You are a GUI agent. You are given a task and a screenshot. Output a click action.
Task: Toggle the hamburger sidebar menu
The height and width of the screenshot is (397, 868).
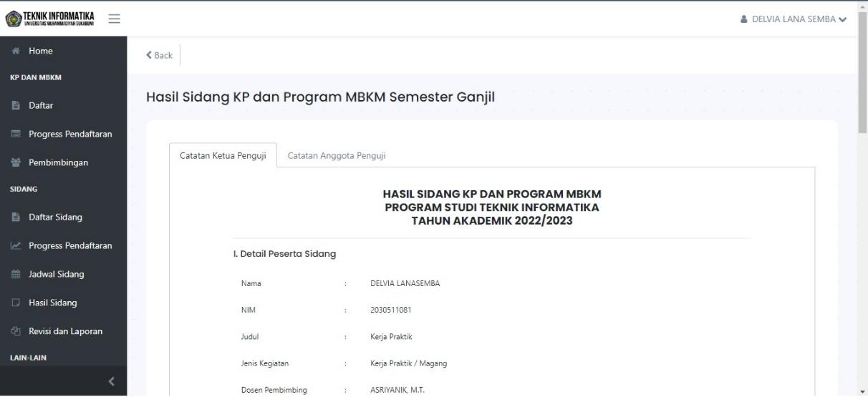(x=115, y=19)
